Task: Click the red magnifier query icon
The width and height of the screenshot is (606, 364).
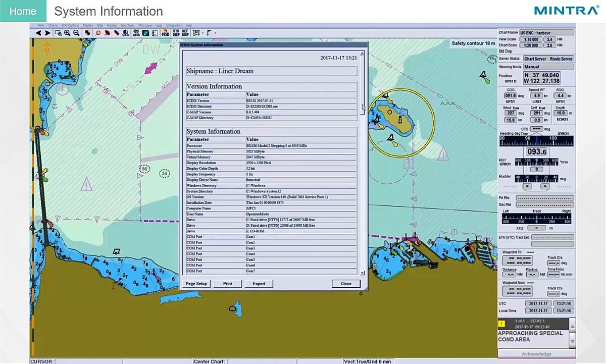Action: click(98, 33)
